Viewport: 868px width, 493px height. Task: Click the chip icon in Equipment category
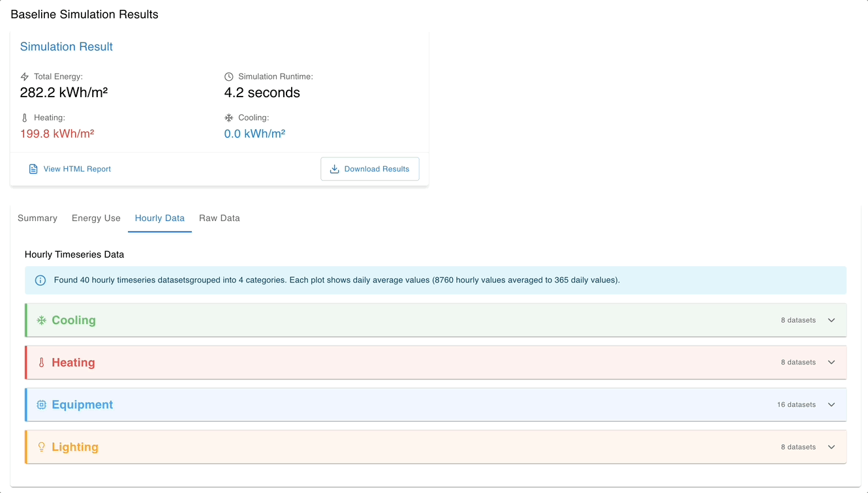tap(41, 405)
